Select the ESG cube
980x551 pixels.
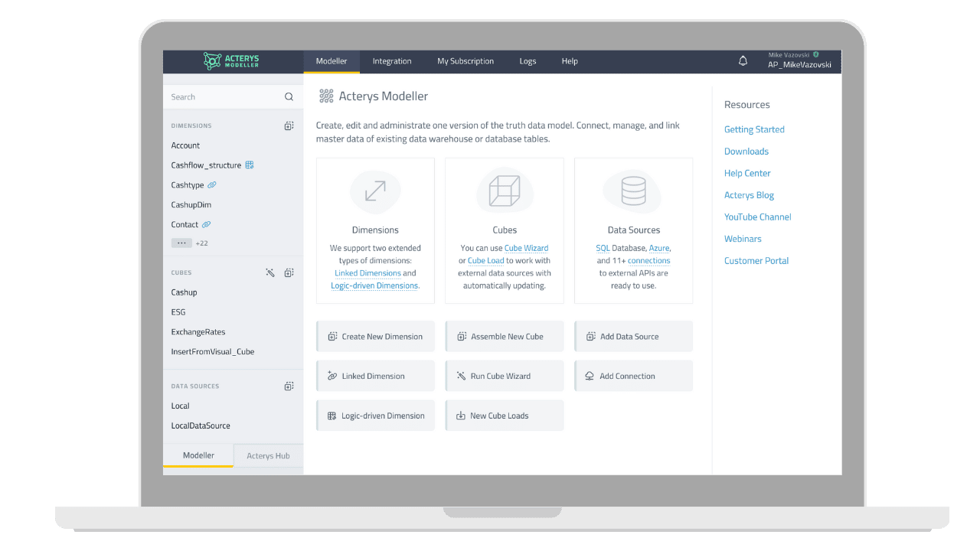[x=178, y=312]
